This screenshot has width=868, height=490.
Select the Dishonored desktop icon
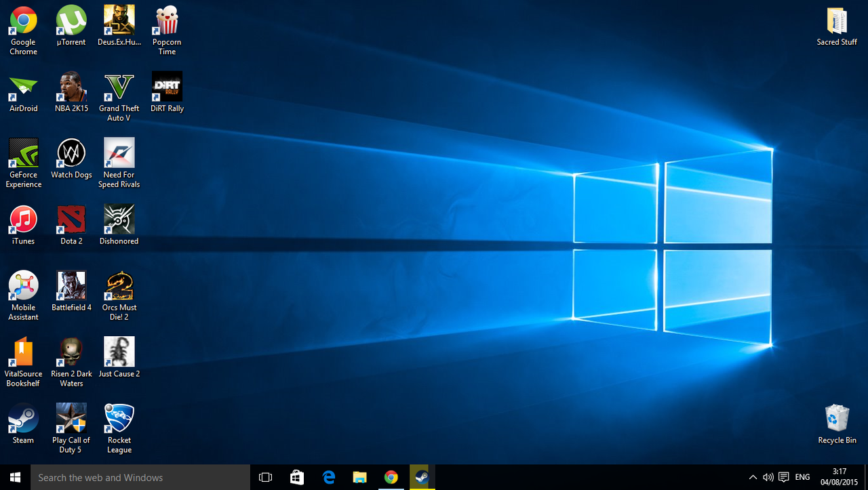[119, 225]
